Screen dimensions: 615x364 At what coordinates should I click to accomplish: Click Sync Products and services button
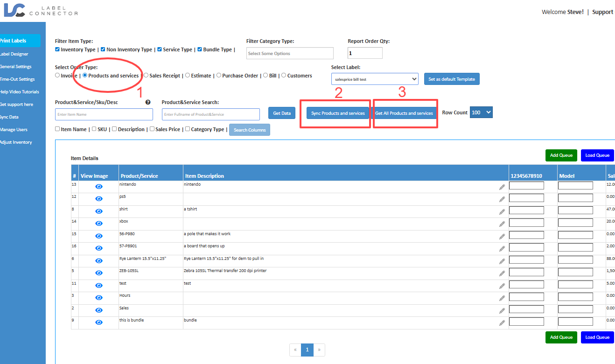click(338, 113)
